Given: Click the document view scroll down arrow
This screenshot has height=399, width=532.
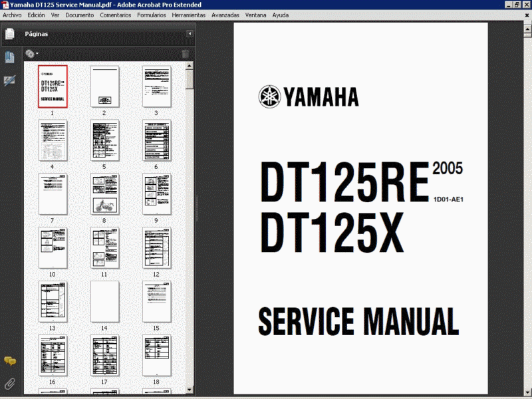Looking at the screenshot, I should tap(527, 392).
